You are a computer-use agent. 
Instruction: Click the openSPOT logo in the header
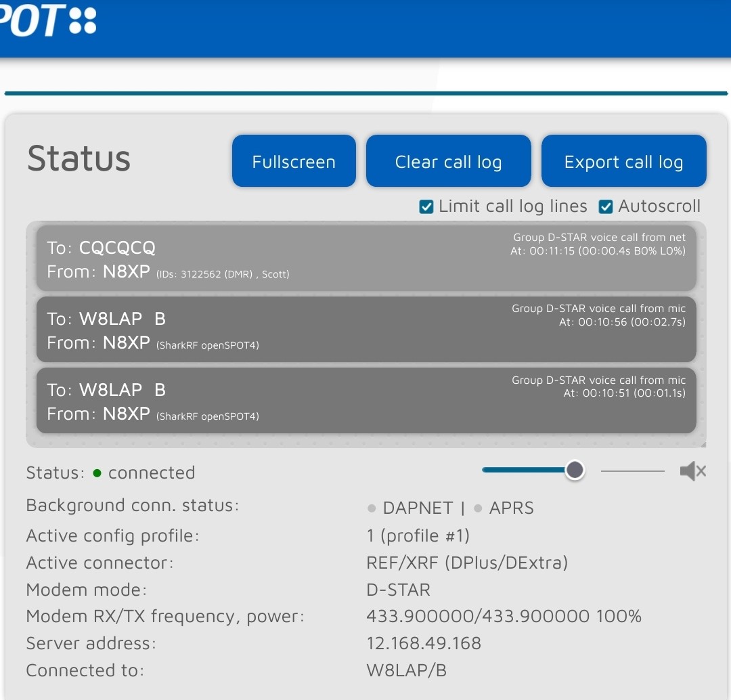click(47, 20)
